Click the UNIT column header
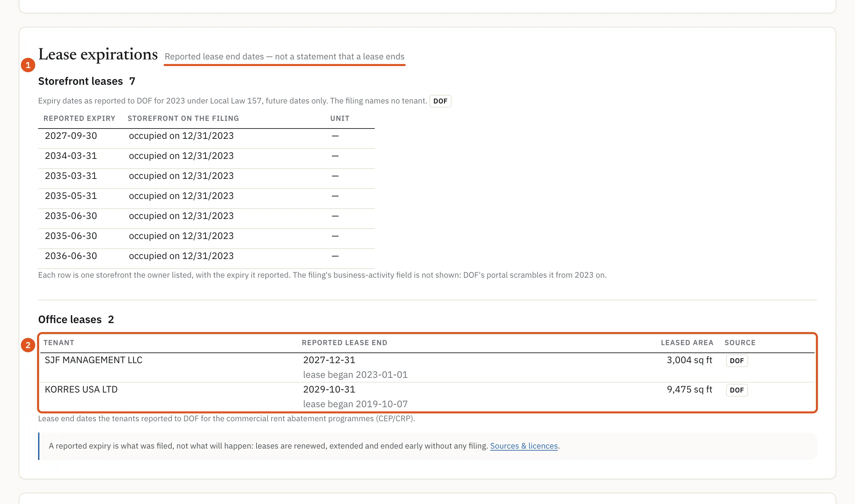 coord(340,118)
